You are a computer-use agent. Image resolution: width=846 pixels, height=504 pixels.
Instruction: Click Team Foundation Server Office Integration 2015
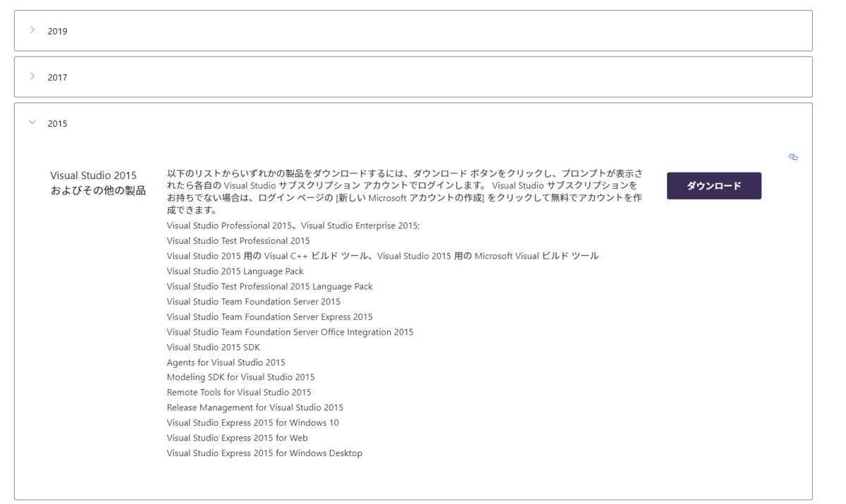pos(290,331)
